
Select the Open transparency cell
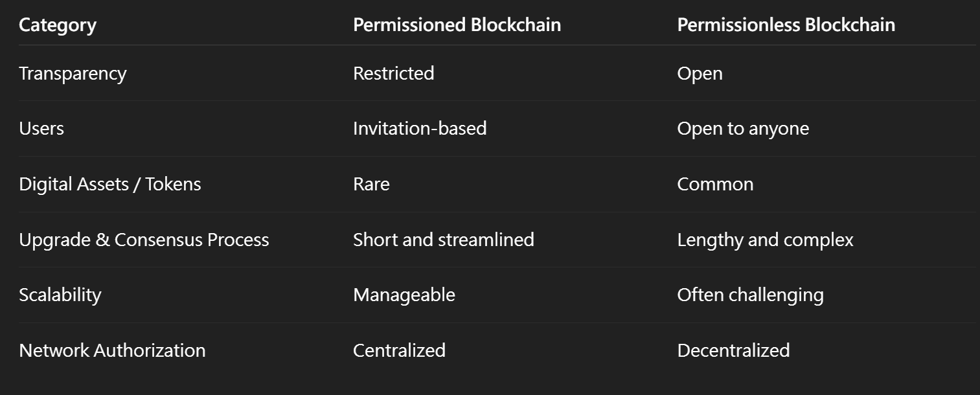700,74
